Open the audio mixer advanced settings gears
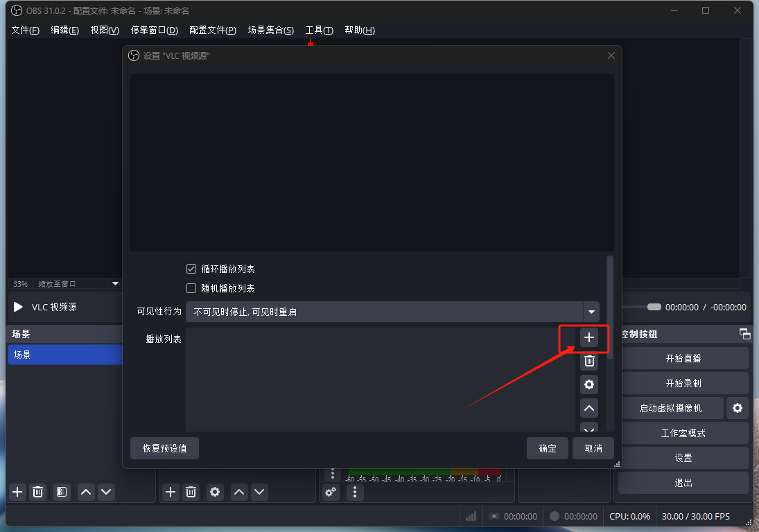The height and width of the screenshot is (532, 759). point(331,492)
